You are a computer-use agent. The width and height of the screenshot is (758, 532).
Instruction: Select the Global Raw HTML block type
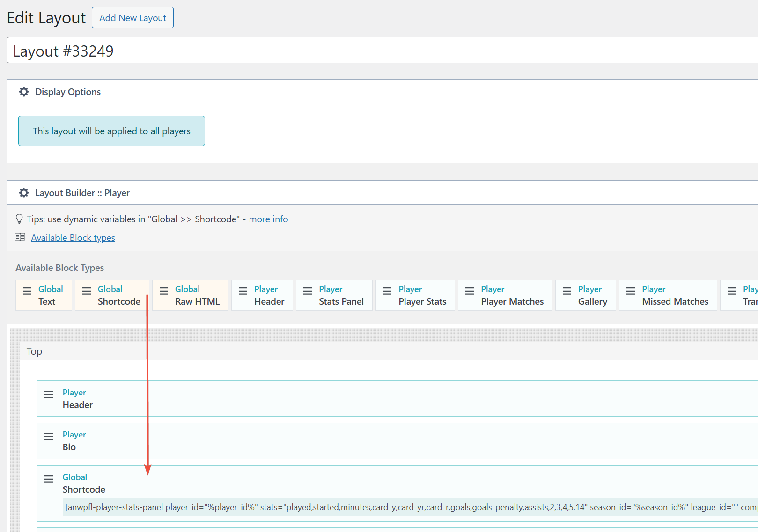[190, 295]
